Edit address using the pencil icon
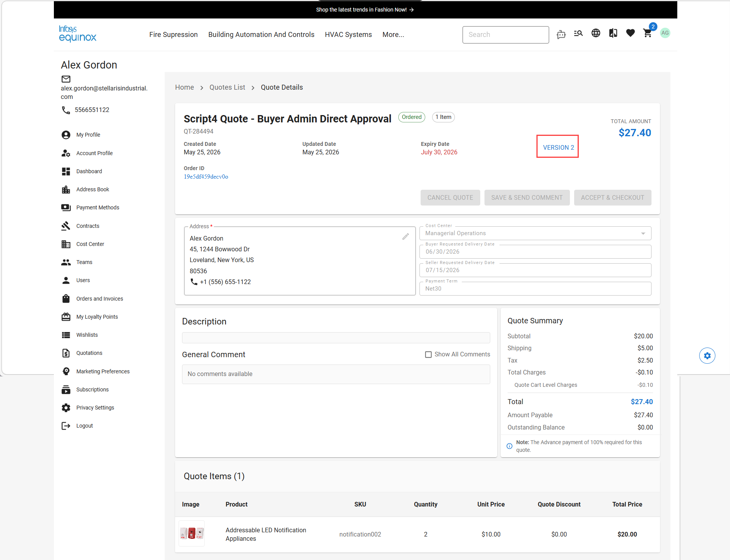The width and height of the screenshot is (730, 560). pyautogui.click(x=406, y=236)
